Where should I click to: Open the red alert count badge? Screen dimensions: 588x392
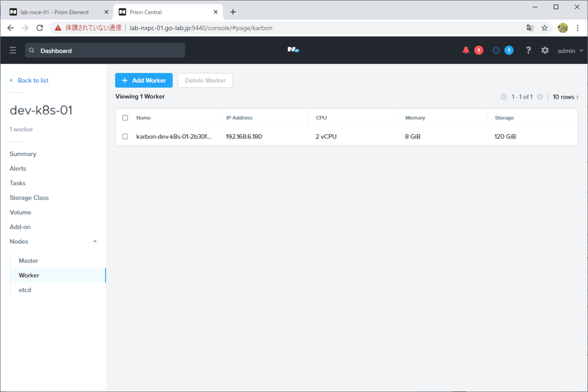[479, 50]
